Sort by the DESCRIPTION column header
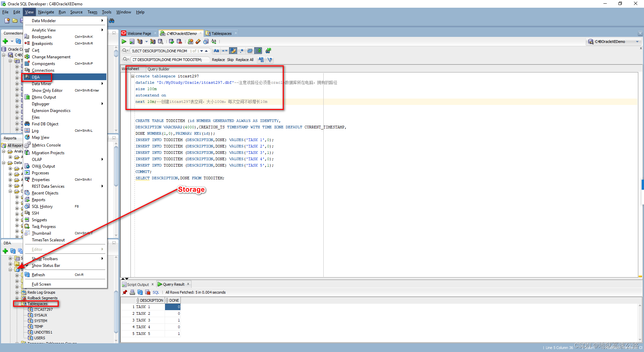644x352 pixels. (x=150, y=300)
